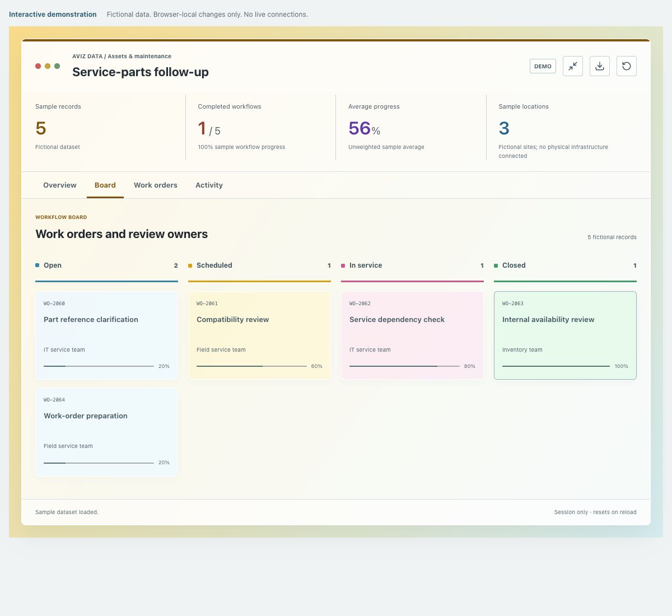Click the 100% label on WO-2063

[622, 366]
